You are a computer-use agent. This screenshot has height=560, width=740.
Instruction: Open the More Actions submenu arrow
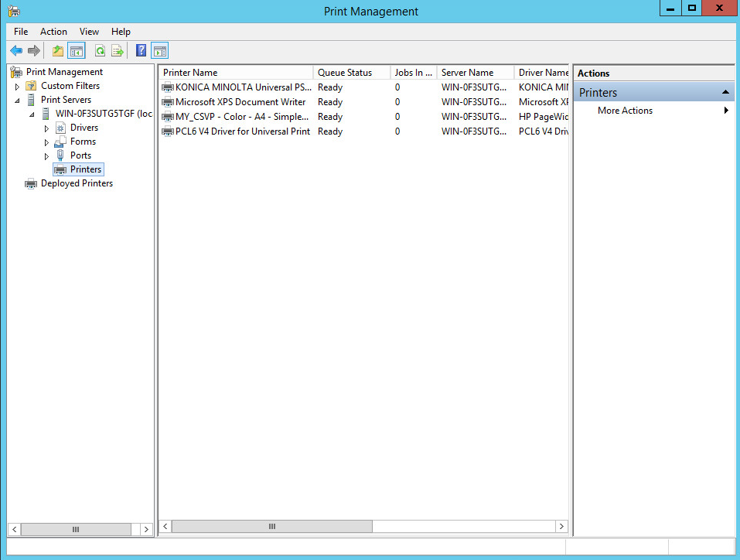pyautogui.click(x=726, y=110)
